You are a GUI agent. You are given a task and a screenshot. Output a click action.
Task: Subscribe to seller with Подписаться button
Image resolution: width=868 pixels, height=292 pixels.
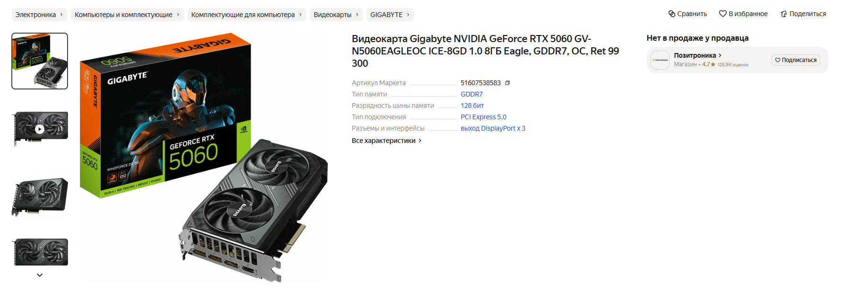pyautogui.click(x=796, y=60)
